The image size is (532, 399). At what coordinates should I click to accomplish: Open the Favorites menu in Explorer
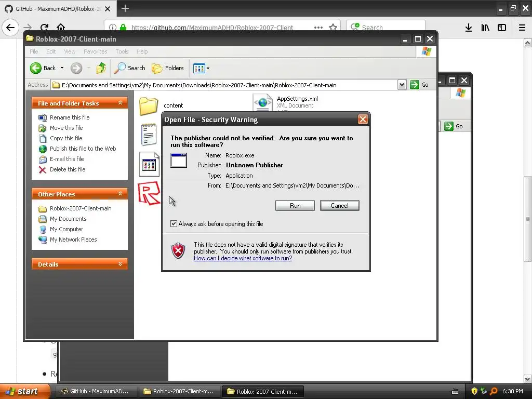pyautogui.click(x=96, y=51)
